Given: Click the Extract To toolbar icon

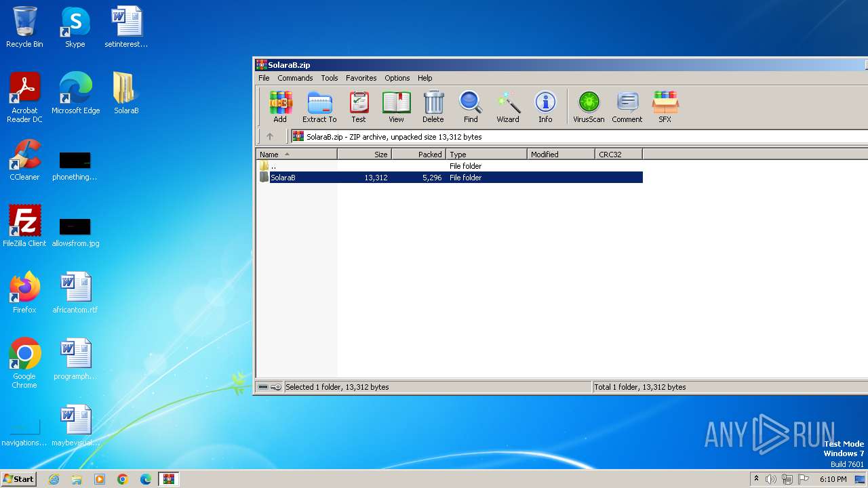Looking at the screenshot, I should pyautogui.click(x=319, y=107).
